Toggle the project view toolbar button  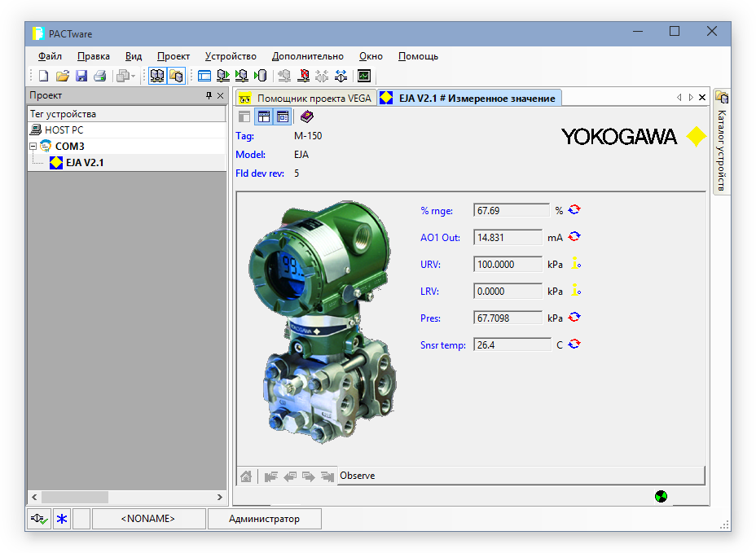pos(157,76)
